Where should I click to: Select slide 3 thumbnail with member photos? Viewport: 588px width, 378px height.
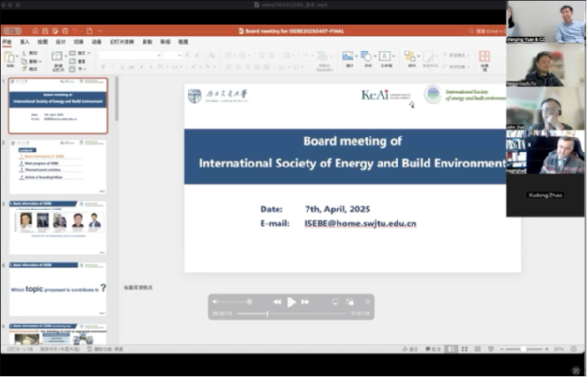(58, 227)
